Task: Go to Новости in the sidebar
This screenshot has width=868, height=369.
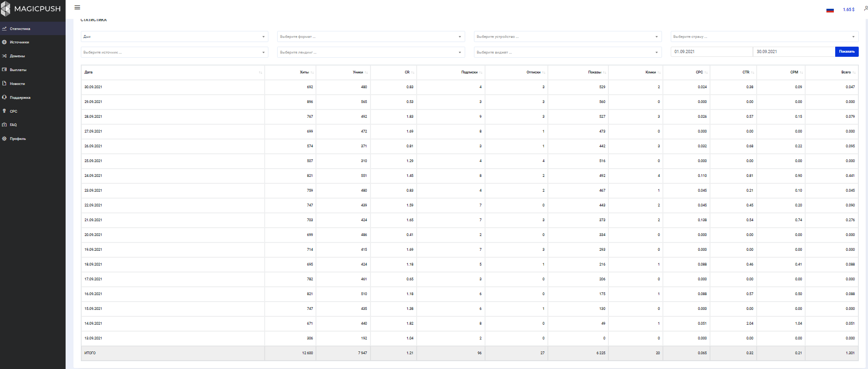Action: click(17, 84)
